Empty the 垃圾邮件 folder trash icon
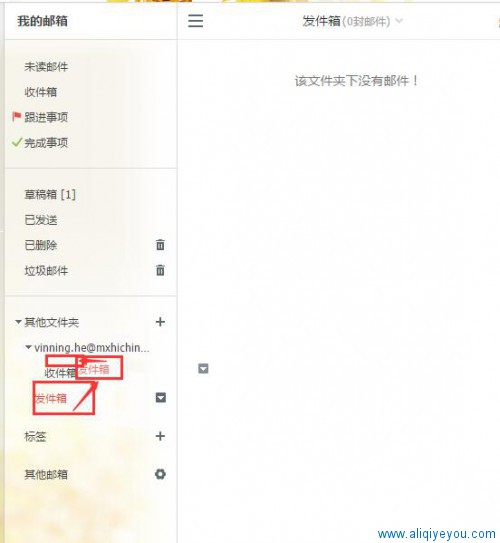This screenshot has width=500, height=543. [x=160, y=270]
